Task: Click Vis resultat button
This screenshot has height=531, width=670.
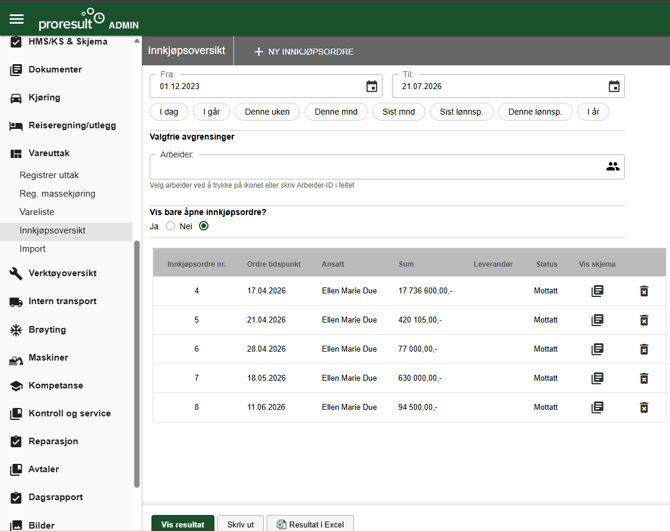Action: 182,524
